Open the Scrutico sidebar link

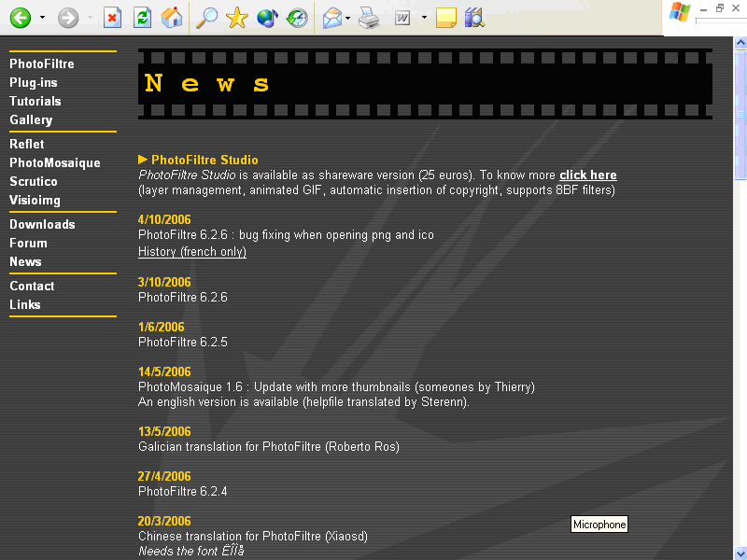tap(34, 181)
